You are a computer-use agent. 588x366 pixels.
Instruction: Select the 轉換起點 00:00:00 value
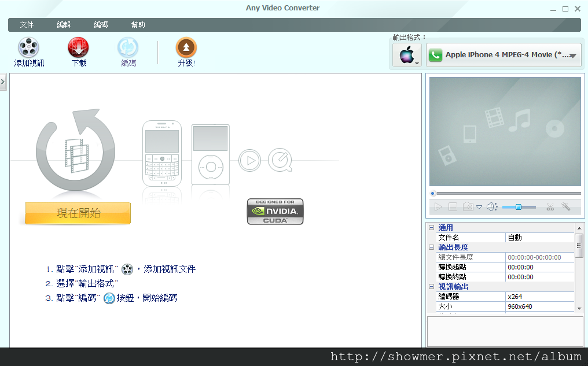pos(539,267)
